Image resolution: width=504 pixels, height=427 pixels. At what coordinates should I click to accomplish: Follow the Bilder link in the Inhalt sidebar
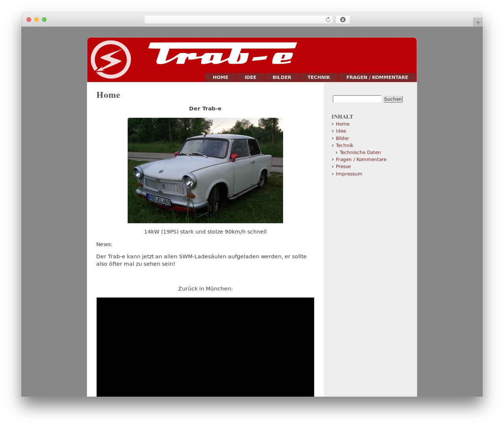click(343, 138)
